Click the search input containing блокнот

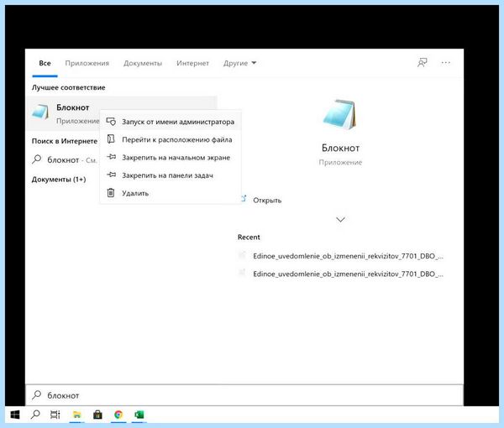244,395
